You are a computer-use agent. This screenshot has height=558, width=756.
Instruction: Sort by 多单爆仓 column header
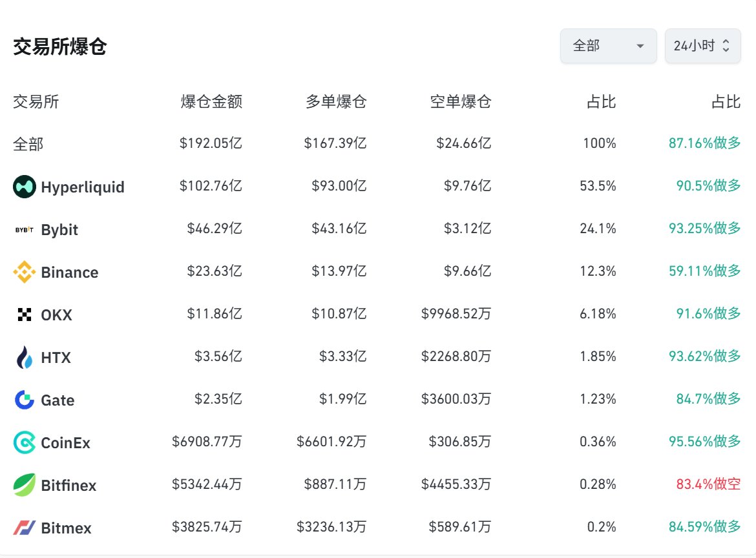[x=336, y=102]
